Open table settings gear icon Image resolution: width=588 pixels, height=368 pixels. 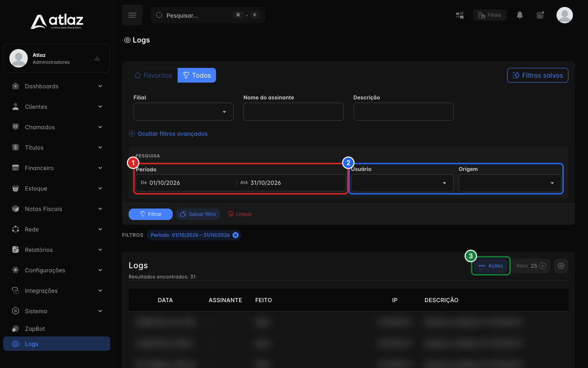[x=561, y=266]
